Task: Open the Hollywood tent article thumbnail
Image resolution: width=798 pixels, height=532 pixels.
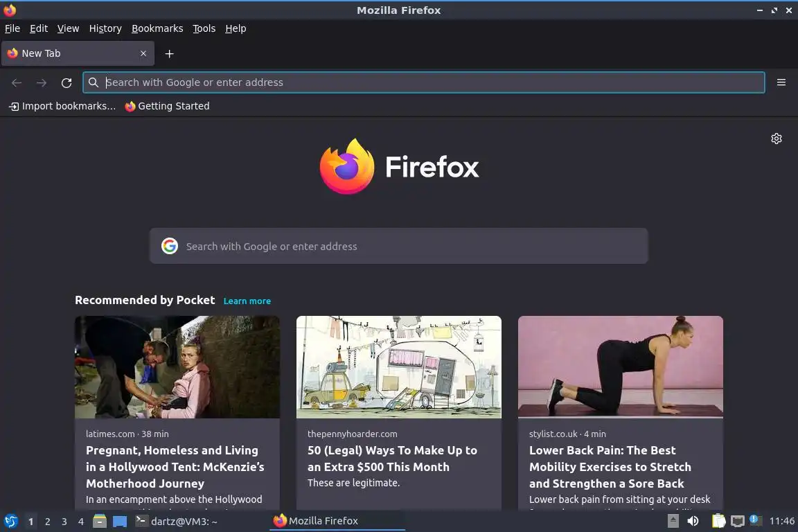Action: (x=177, y=367)
